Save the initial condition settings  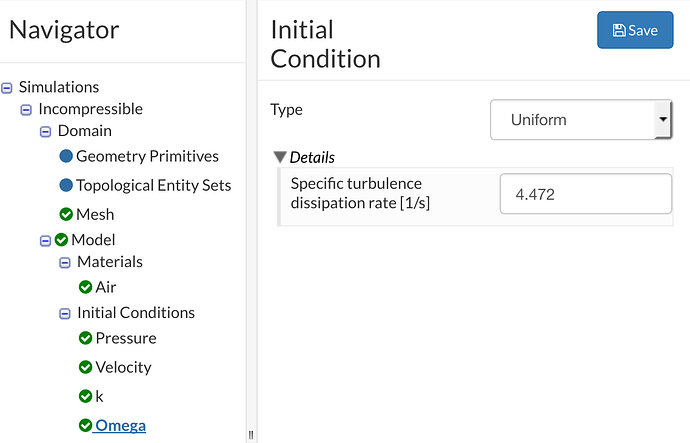635,30
